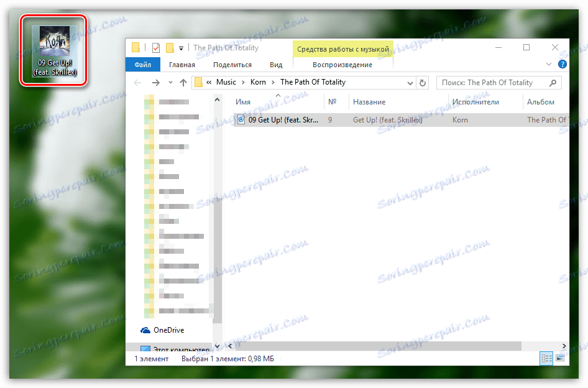588x388 pixels.
Task: Open the desktop file 09 Get Up! (feat. Skrillex)
Action: coord(55,51)
